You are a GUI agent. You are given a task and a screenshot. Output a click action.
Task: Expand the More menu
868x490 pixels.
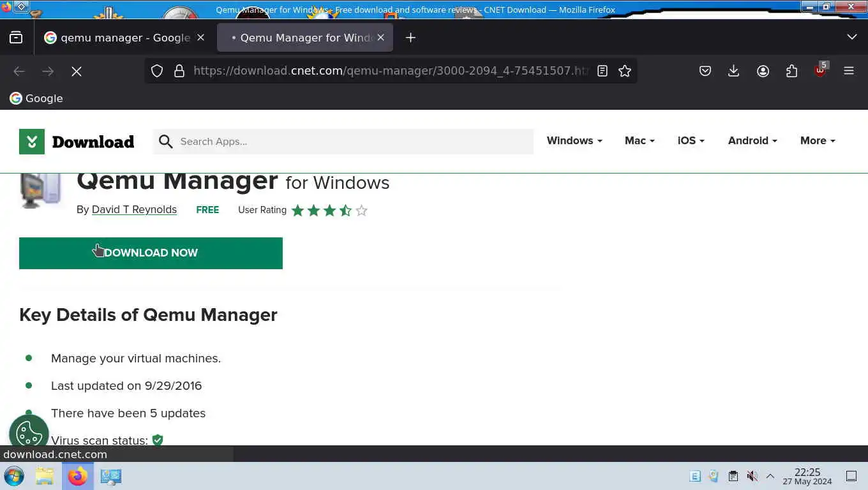tap(818, 140)
